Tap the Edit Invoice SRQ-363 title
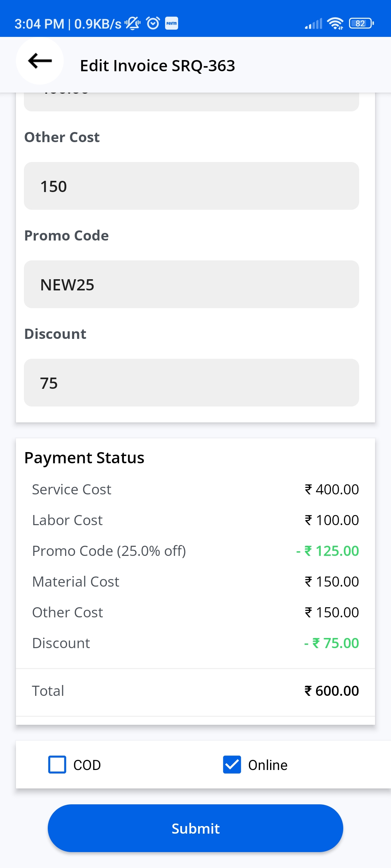This screenshot has height=868, width=391. coord(157,66)
